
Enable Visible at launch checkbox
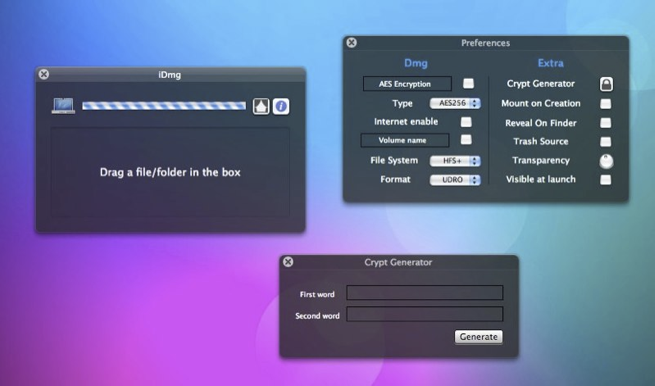606,180
